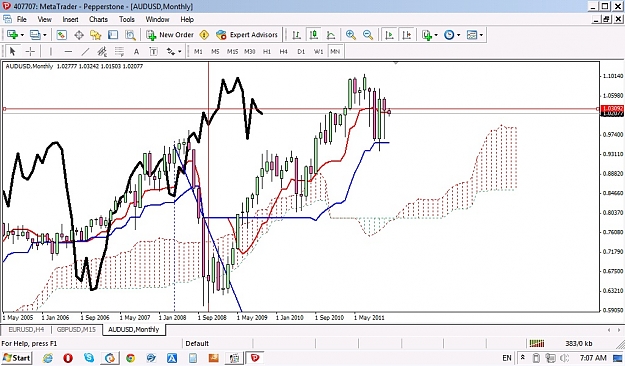Open the Market Watch window icon
This screenshot has height=366, width=625.
pos(61,35)
